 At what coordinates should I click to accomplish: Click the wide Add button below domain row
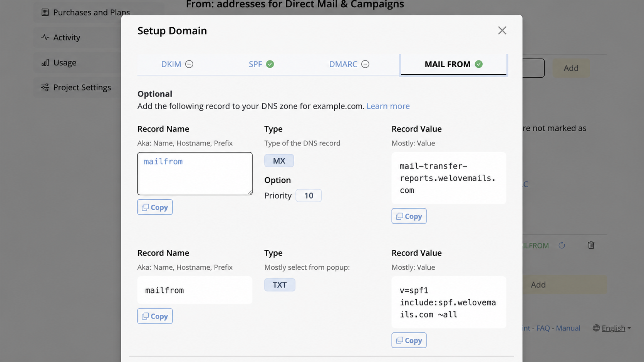point(565,285)
